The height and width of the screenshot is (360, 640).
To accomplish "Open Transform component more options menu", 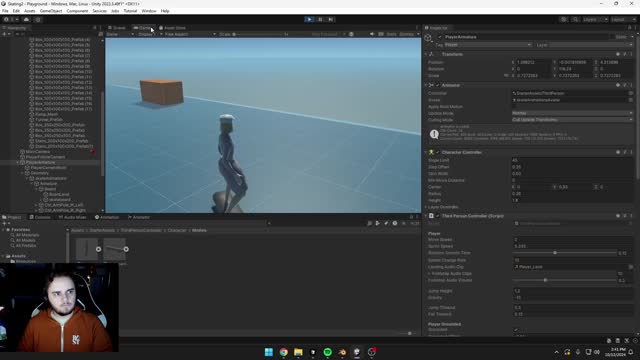I will pyautogui.click(x=631, y=54).
